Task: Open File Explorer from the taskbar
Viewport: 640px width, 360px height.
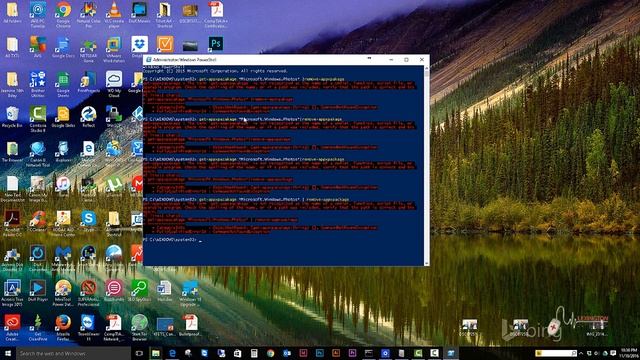Action: click(x=156, y=353)
